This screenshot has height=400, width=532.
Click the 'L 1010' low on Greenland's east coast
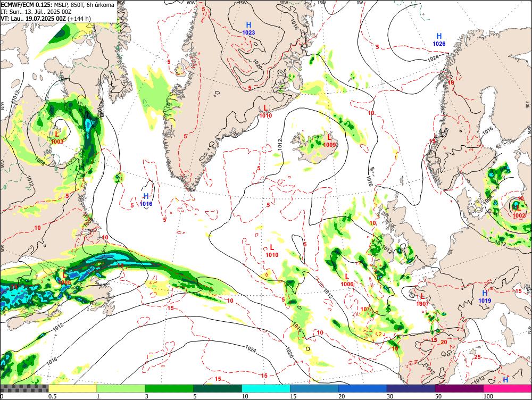tap(265, 111)
